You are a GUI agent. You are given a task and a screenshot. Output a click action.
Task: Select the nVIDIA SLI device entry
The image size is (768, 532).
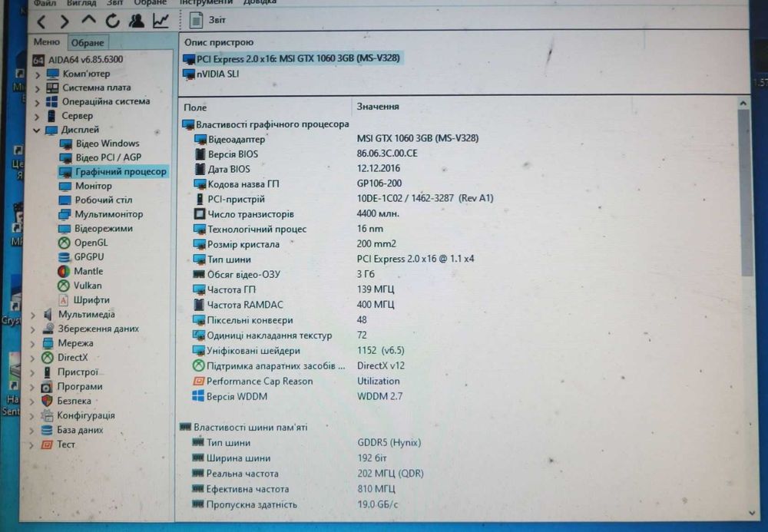211,74
